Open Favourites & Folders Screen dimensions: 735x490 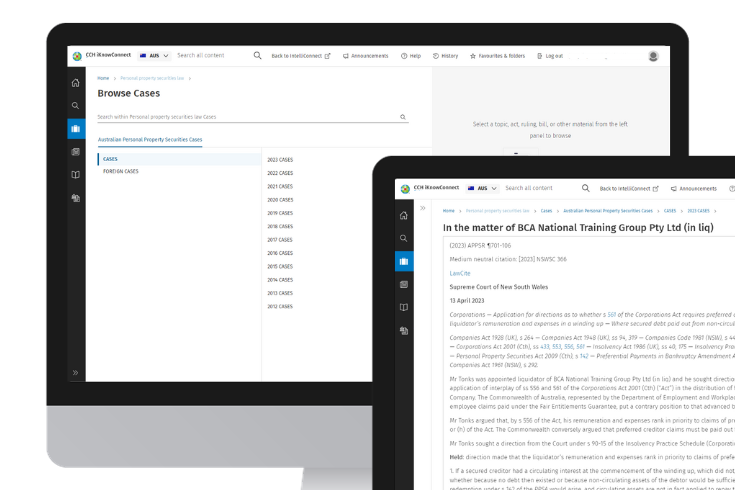coord(497,56)
